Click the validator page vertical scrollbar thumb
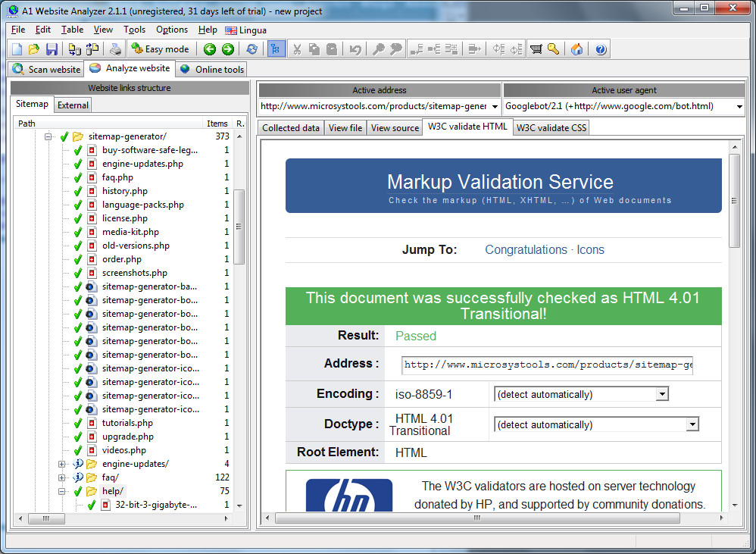756x554 pixels. 734,201
